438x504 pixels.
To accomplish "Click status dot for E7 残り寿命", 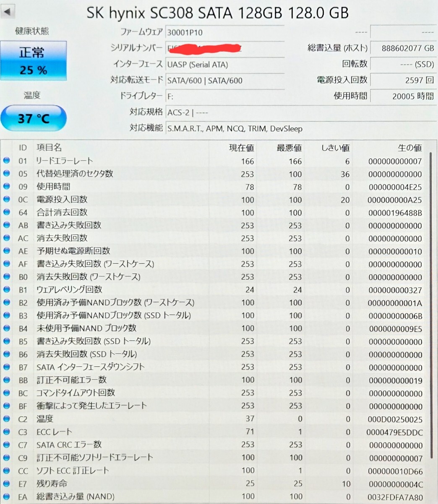I will click(x=6, y=483).
